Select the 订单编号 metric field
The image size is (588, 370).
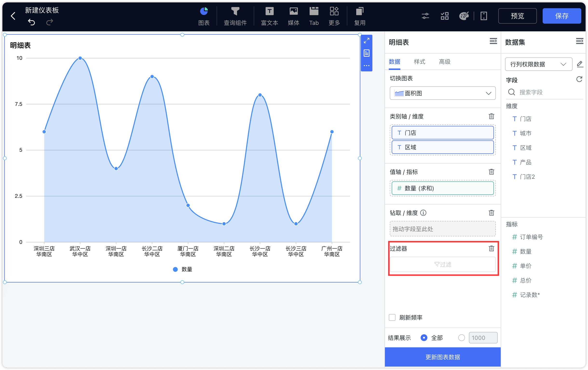[527, 237]
